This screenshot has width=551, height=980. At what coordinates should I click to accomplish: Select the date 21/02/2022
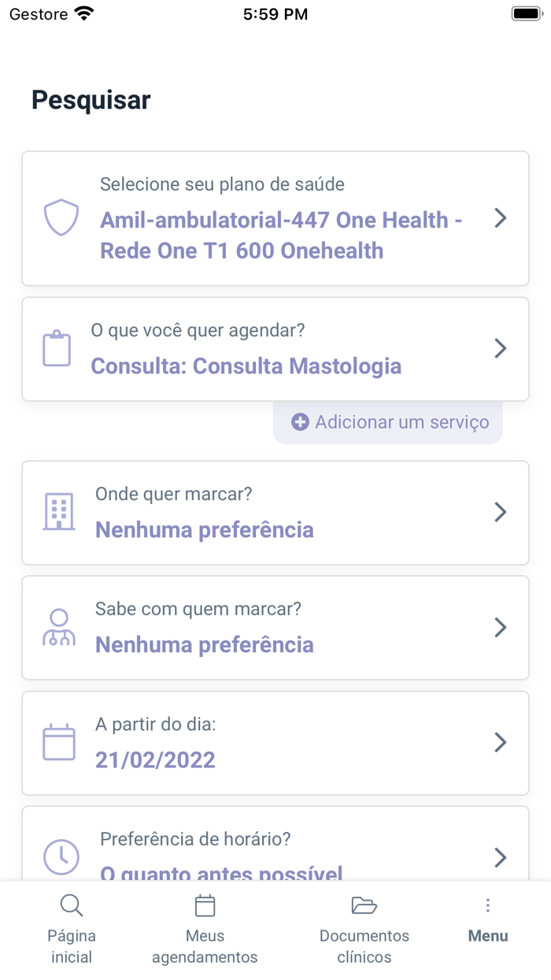pos(155,759)
